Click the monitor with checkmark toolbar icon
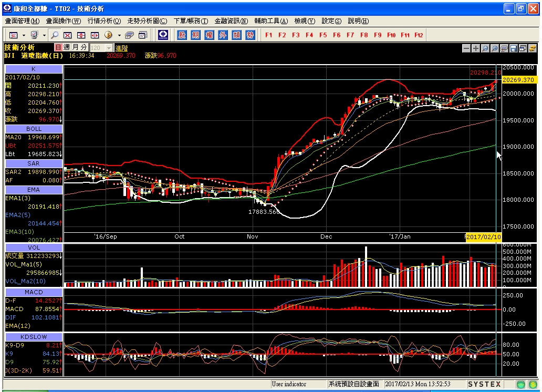This screenshot has width=542, height=392. (x=34, y=35)
